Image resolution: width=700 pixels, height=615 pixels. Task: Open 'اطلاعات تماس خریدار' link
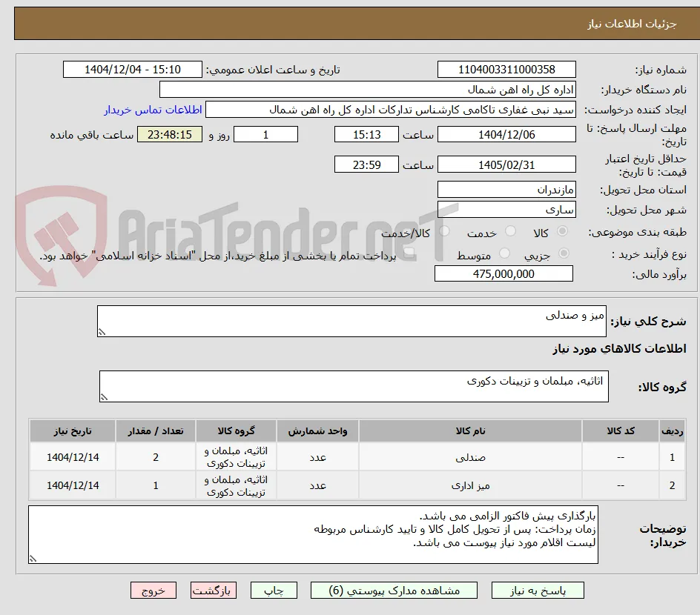pyautogui.click(x=153, y=110)
